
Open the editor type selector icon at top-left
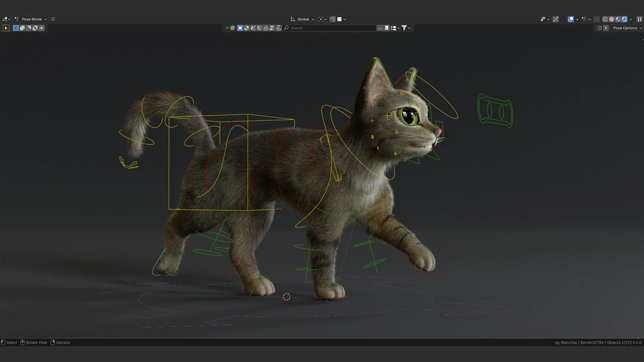coord(5,19)
